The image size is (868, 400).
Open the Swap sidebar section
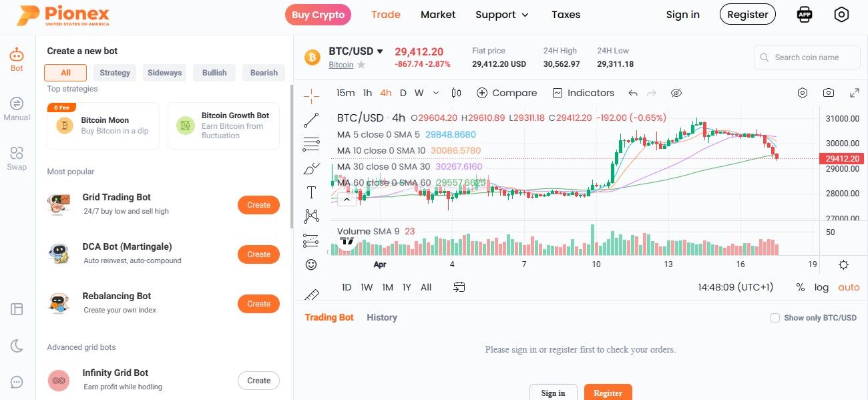tap(17, 158)
